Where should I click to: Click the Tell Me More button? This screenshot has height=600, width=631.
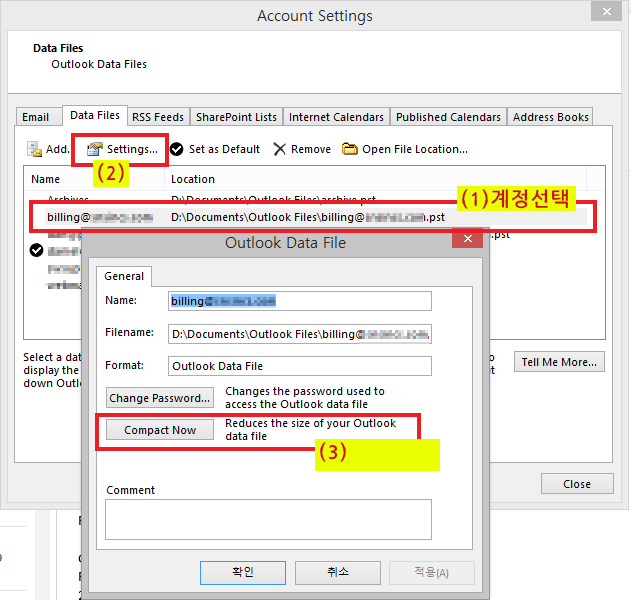pos(559,362)
